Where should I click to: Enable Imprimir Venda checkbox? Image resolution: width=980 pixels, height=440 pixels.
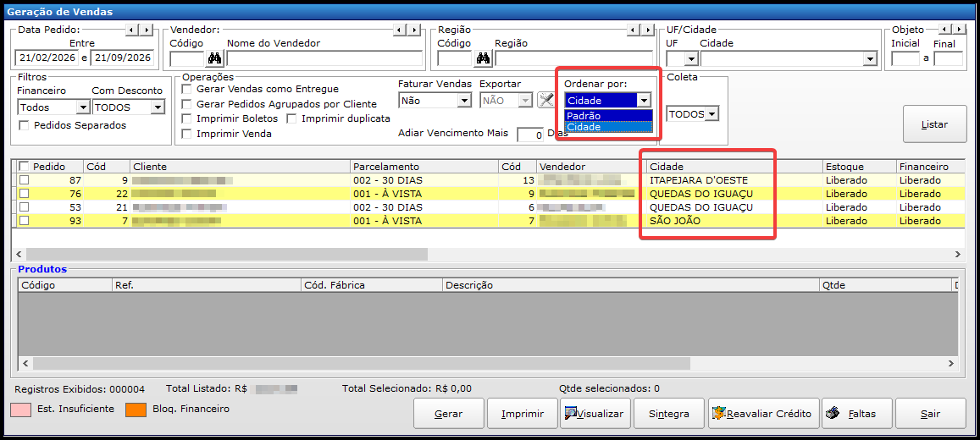pyautogui.click(x=186, y=134)
